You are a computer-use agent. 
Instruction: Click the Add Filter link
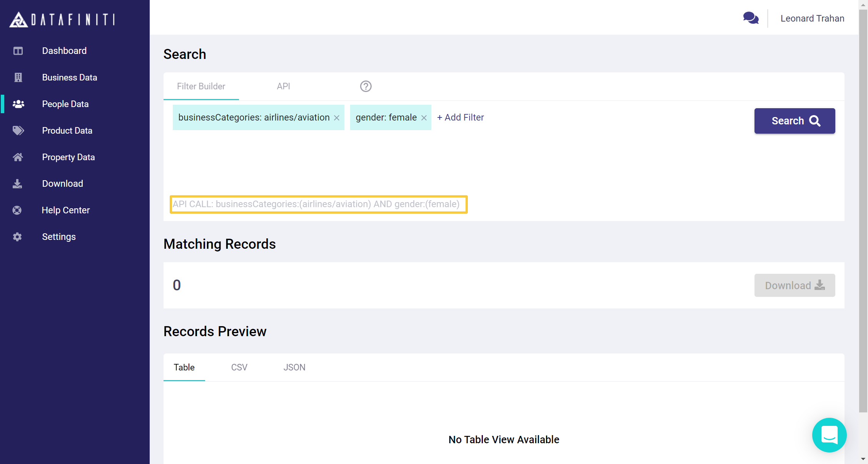(x=461, y=117)
